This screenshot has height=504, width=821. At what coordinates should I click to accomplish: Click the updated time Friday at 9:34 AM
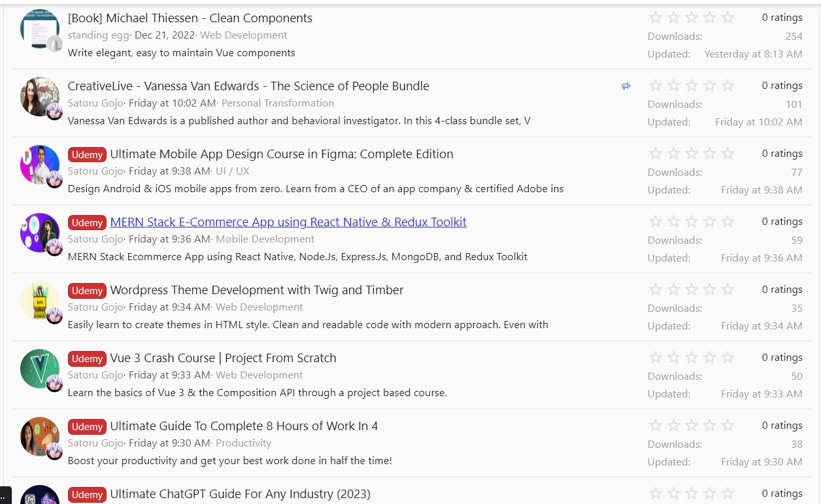click(x=762, y=326)
